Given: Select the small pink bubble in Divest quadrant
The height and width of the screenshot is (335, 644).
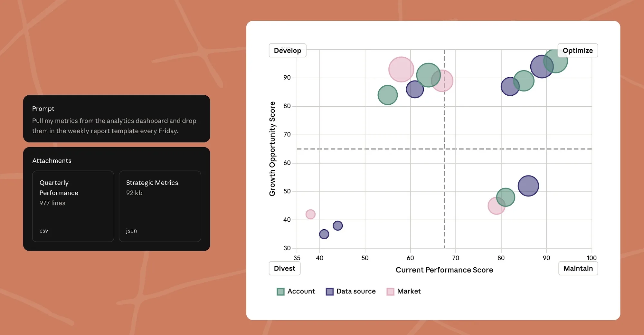Looking at the screenshot, I should (x=310, y=214).
